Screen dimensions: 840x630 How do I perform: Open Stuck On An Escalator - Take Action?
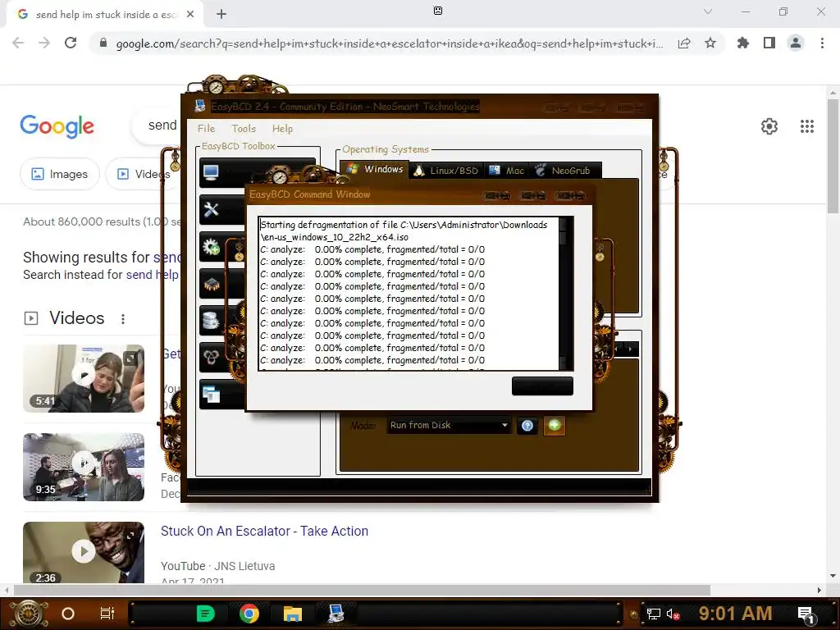(265, 531)
